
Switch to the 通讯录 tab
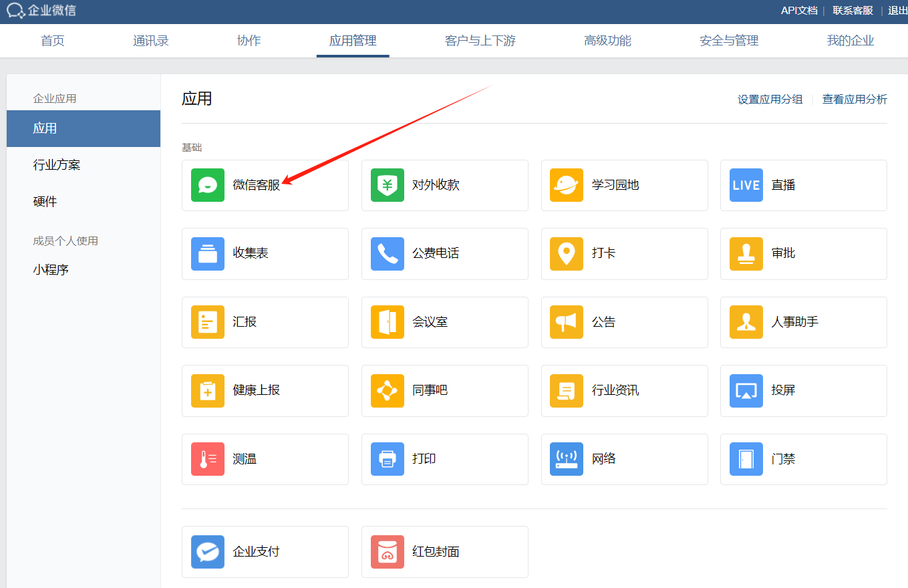tap(151, 41)
